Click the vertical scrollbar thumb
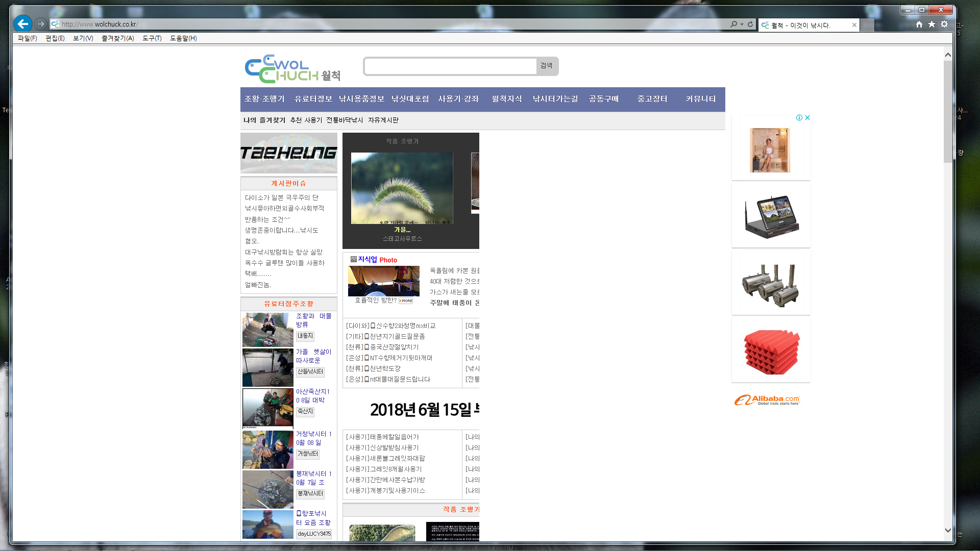Image resolution: width=980 pixels, height=551 pixels. [948, 112]
